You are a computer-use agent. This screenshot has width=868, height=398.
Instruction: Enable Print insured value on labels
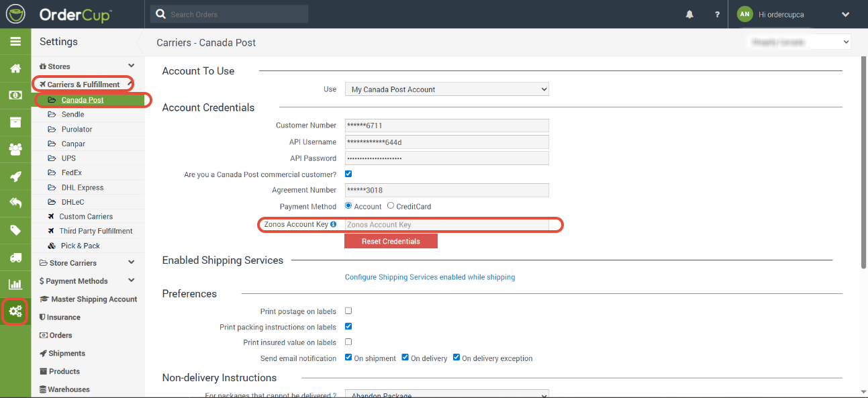click(x=348, y=342)
